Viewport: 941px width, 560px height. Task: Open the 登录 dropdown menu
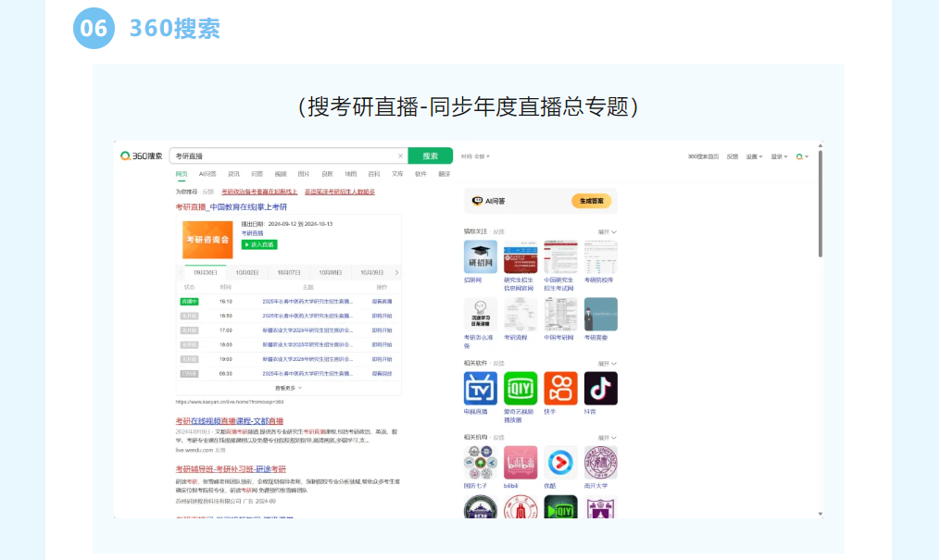[x=780, y=156]
